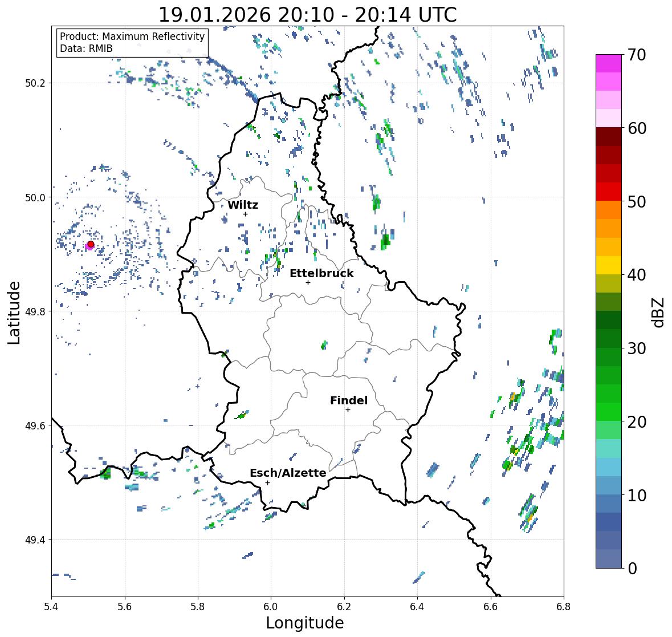This screenshot has width=672, height=637.
Task: Click the 'Data: RMIB' text
Action: coord(86,48)
